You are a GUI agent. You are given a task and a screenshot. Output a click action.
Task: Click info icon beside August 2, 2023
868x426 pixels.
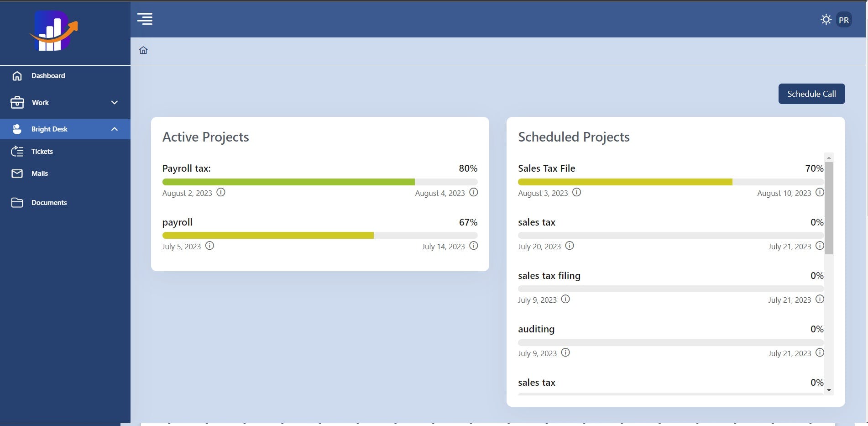(x=221, y=192)
